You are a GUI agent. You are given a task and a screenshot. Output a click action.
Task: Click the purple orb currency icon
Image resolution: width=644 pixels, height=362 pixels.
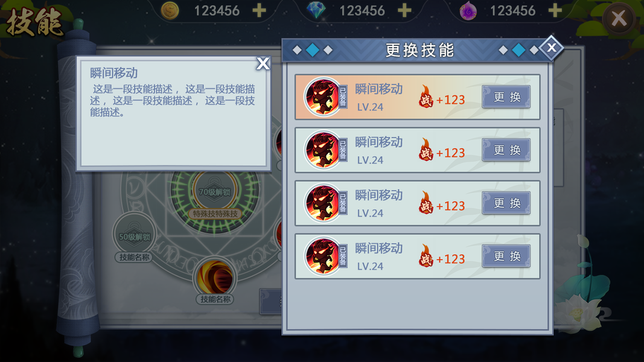[x=468, y=11]
